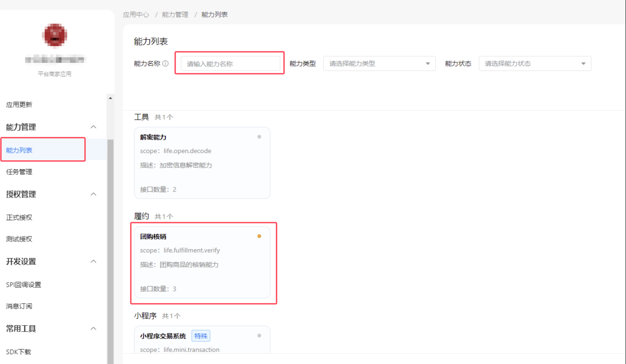Image resolution: width=626 pixels, height=364 pixels.
Task: Click the 能力名称 info icon
Action: (x=165, y=64)
